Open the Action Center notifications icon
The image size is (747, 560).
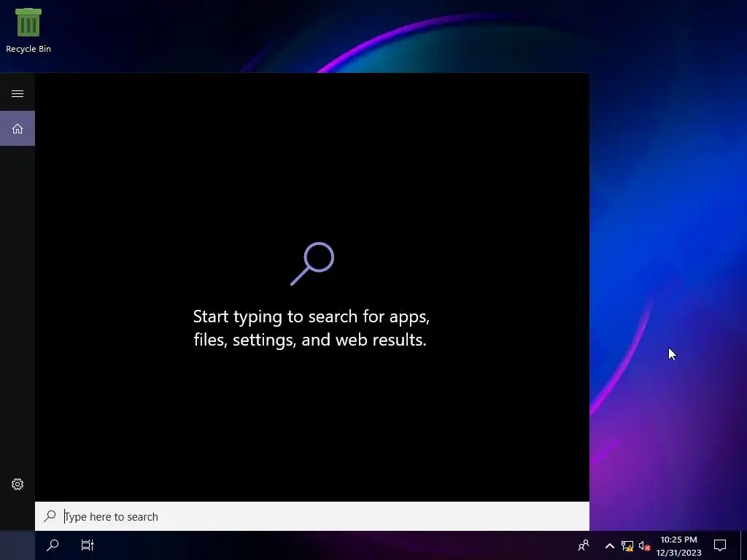tap(720, 545)
